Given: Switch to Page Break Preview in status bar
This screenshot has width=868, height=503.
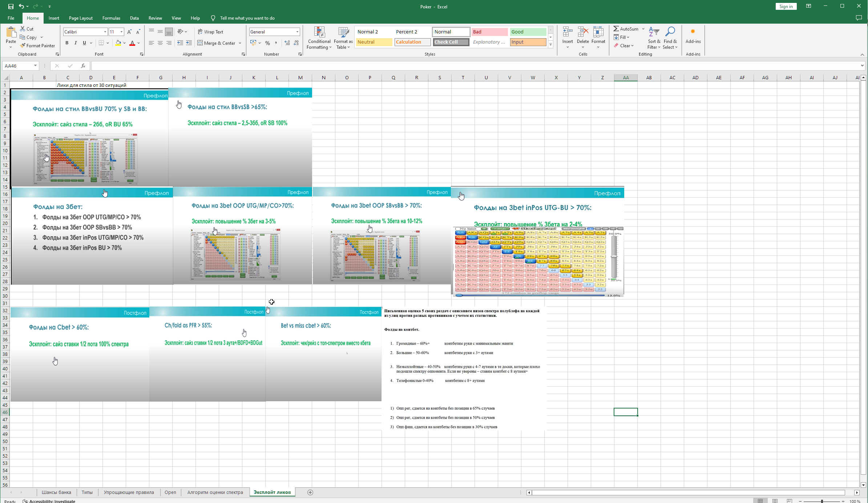Looking at the screenshot, I should tap(789, 501).
